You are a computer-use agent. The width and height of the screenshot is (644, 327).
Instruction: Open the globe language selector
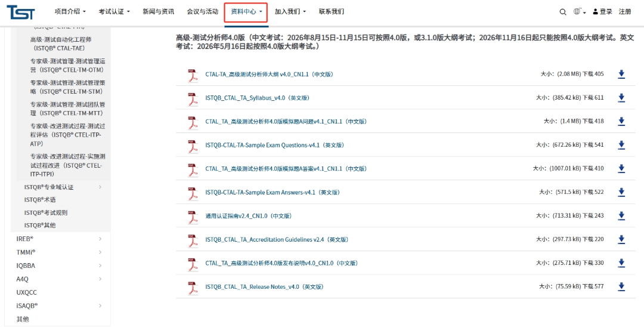(577, 12)
